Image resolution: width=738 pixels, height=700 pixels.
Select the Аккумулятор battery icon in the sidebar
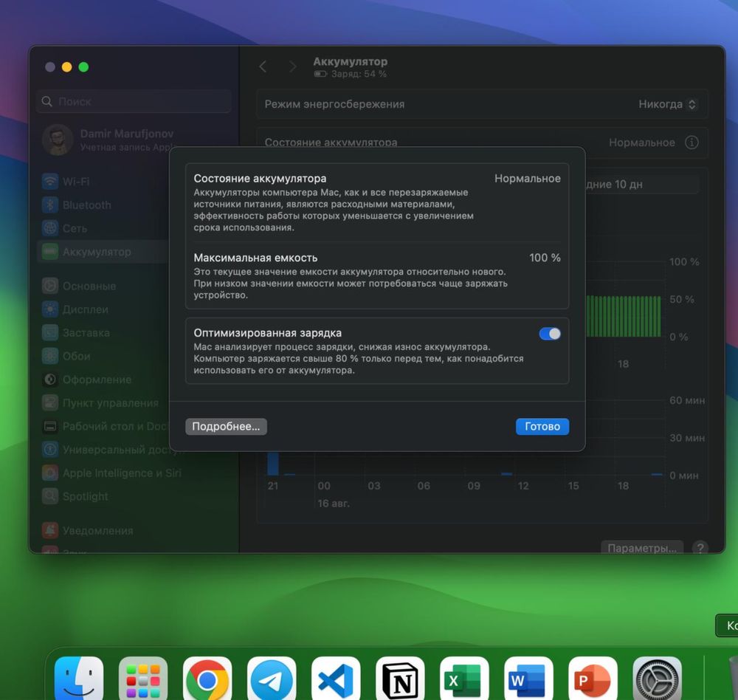pyautogui.click(x=50, y=252)
